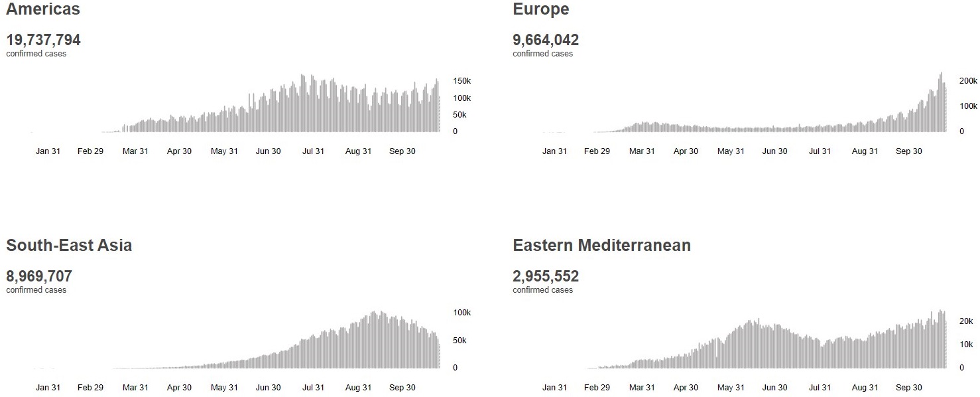Click the Jul 31 label on Americas chart
Viewport: 980px width, 397px height.
coord(313,151)
